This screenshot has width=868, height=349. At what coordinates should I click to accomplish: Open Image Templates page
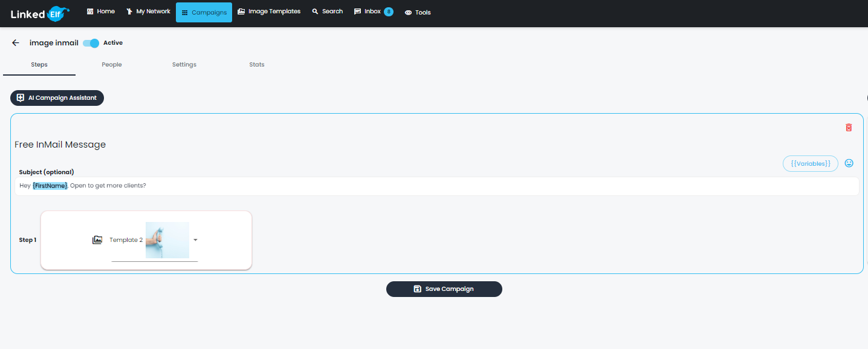pos(269,11)
